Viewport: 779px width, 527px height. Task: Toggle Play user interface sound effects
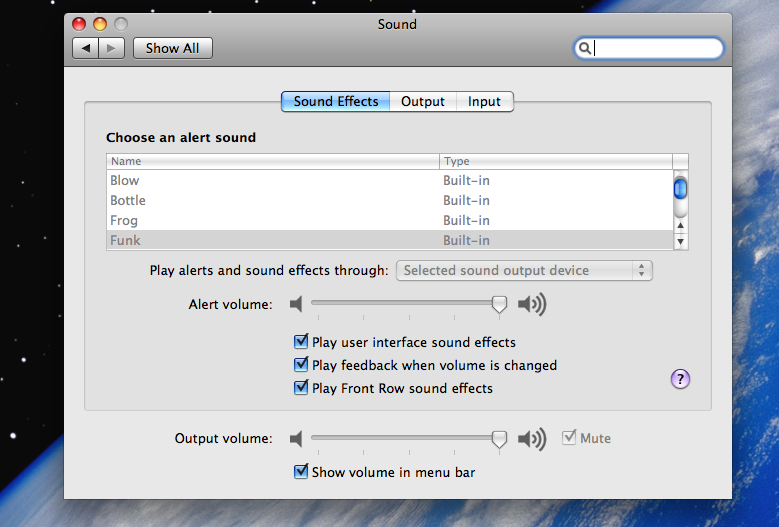(x=301, y=341)
